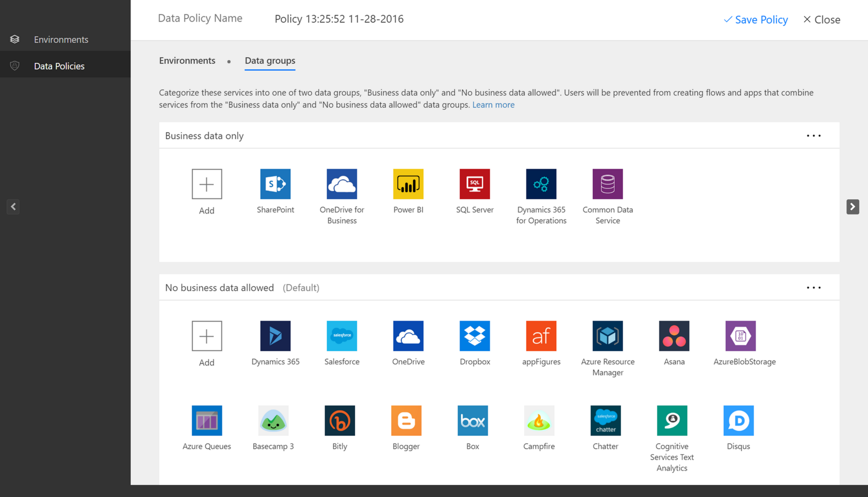The height and width of the screenshot is (497, 868).
Task: Click the SharePoint icon in Business data only
Action: point(276,183)
